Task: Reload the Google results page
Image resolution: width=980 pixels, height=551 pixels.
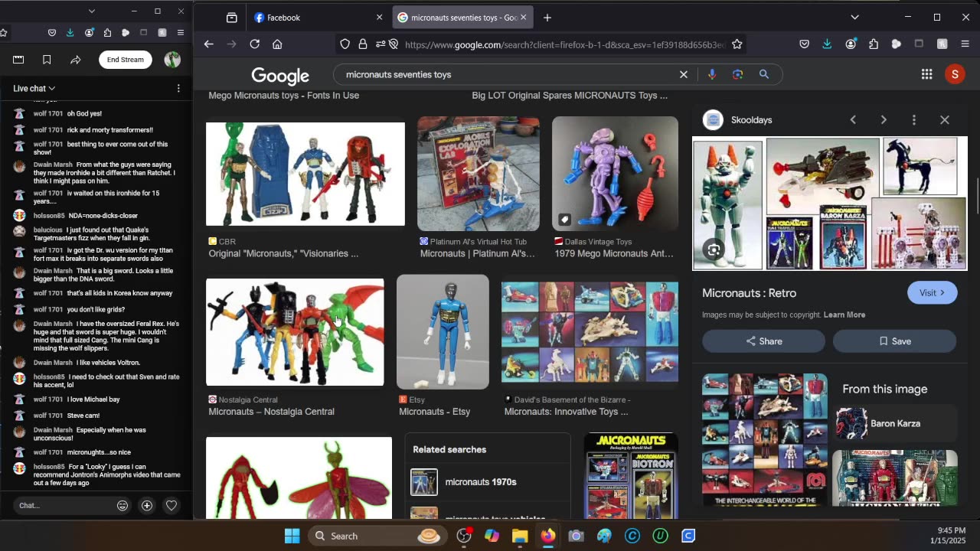Action: [x=255, y=44]
